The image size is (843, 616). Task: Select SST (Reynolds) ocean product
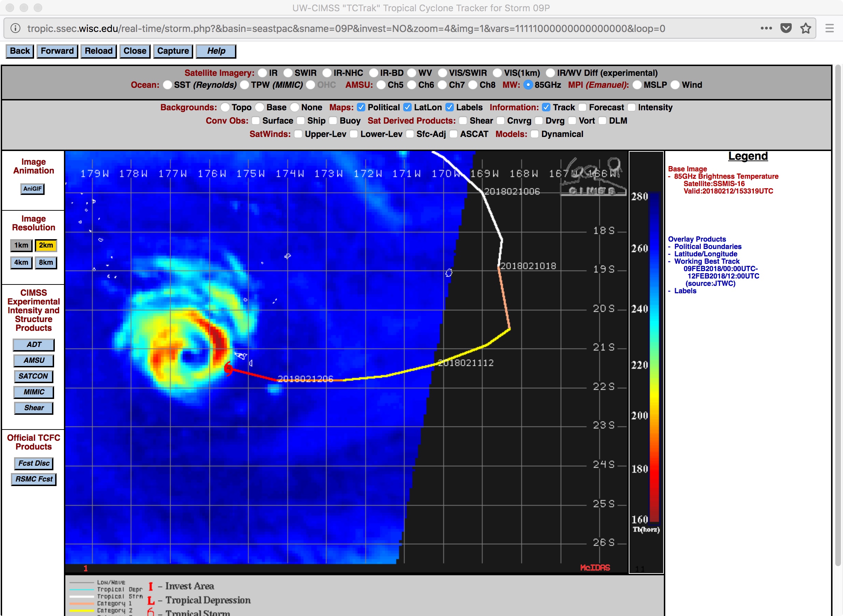168,85
